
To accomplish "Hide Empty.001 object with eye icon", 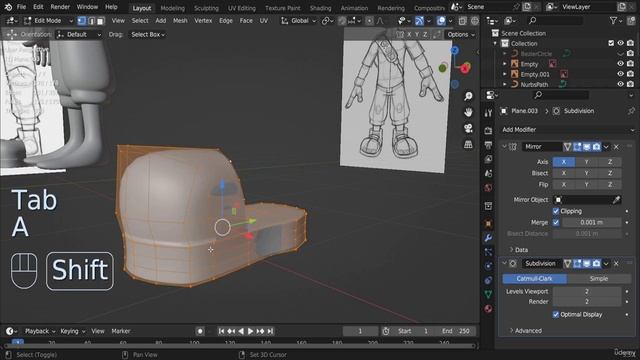I will click(620, 74).
